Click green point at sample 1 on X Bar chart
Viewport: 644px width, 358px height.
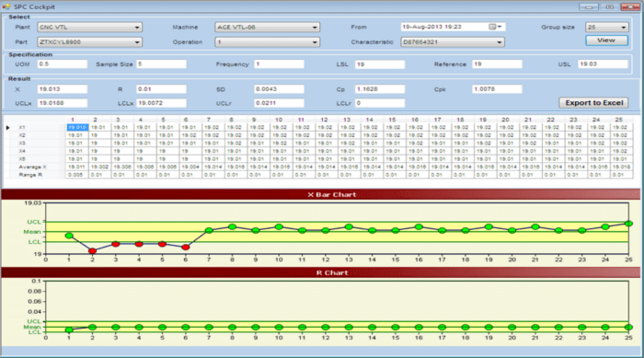pyautogui.click(x=69, y=236)
